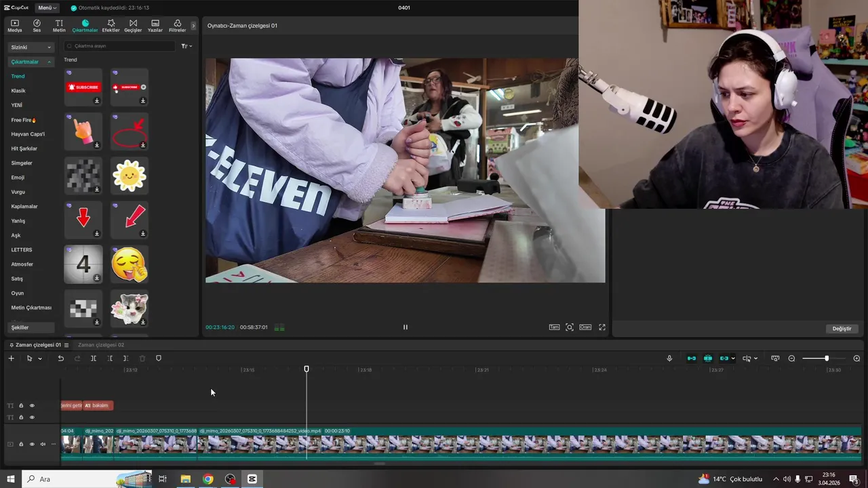Mute the main video track
The height and width of the screenshot is (488, 868).
click(43, 445)
